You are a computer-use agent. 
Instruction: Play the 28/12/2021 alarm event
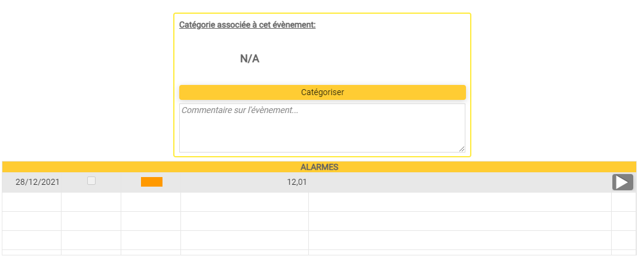pos(622,182)
